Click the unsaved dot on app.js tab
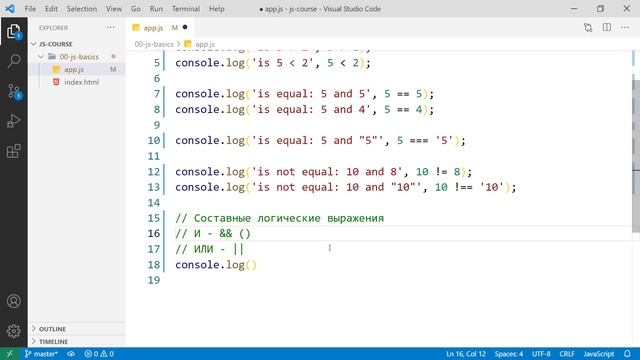 coord(185,27)
